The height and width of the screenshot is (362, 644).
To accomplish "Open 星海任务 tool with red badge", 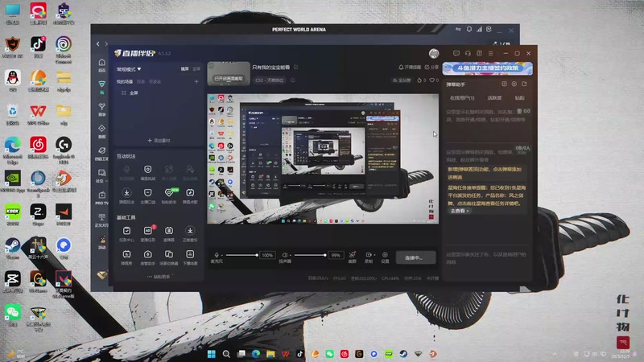I will (148, 233).
